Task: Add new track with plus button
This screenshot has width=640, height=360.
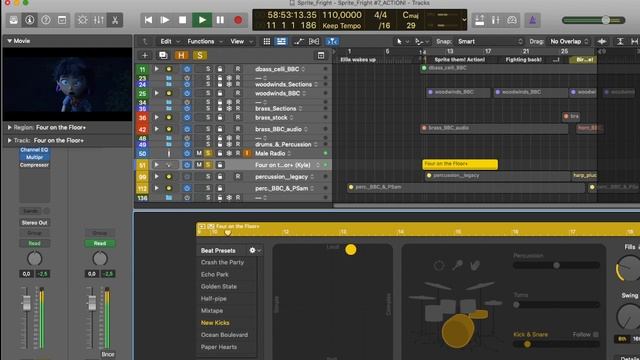Action: tap(144, 56)
